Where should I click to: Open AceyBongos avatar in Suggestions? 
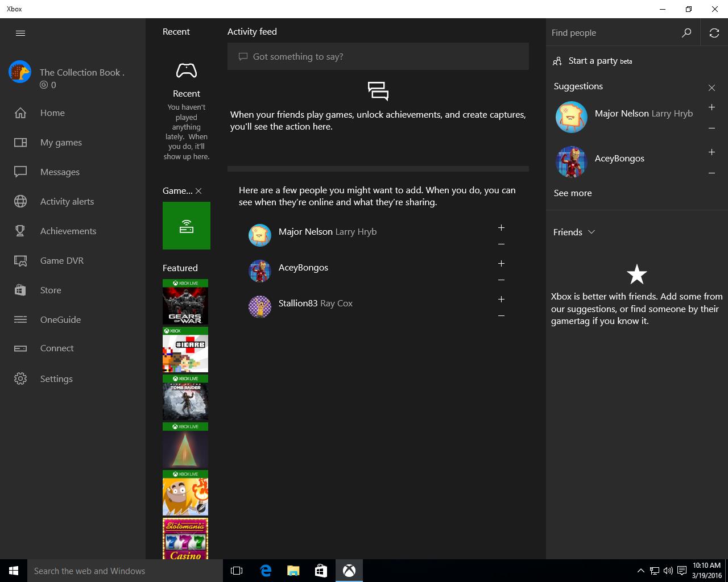(x=571, y=162)
